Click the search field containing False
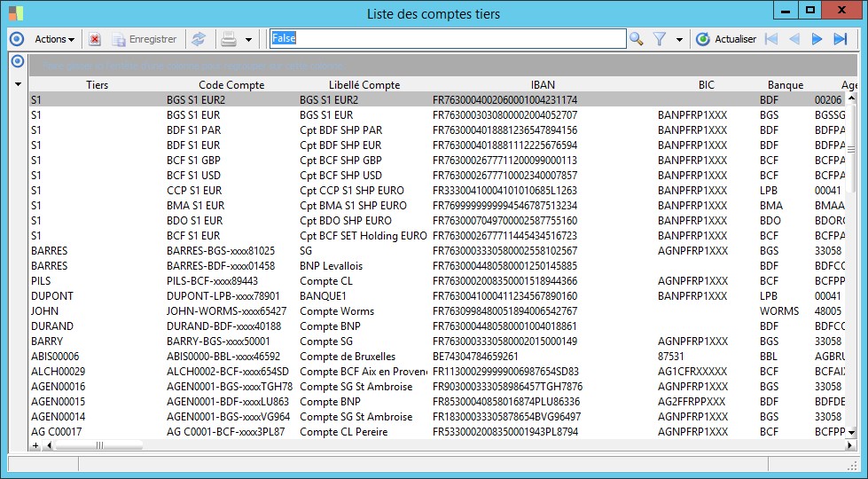 coord(448,39)
